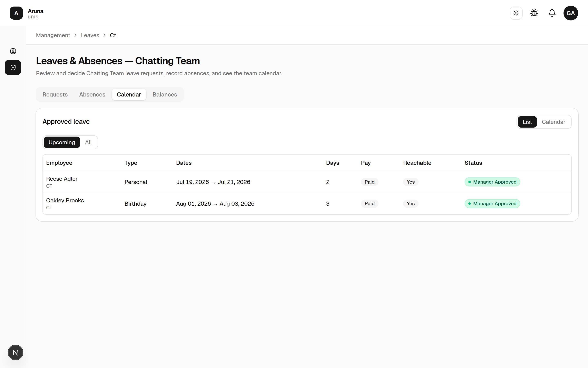Image resolution: width=588 pixels, height=368 pixels.
Task: Select the Calendar tab
Action: [129, 94]
